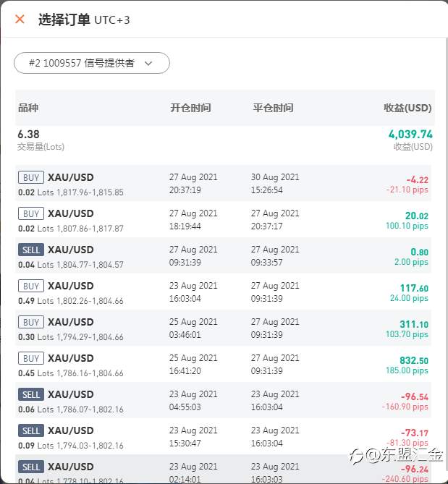Sort by 收益(USD) column header
448x484 pixels.
pos(407,108)
